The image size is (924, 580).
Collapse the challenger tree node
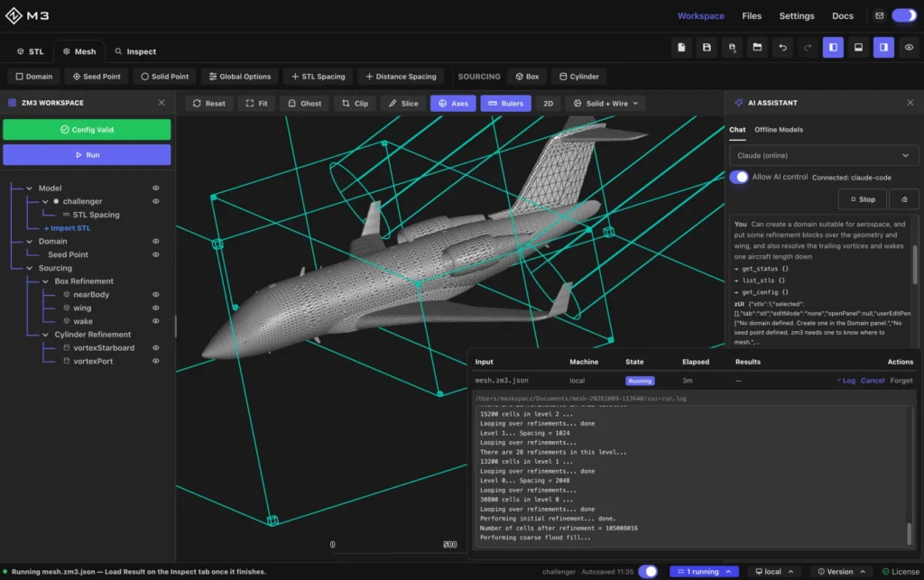45,201
